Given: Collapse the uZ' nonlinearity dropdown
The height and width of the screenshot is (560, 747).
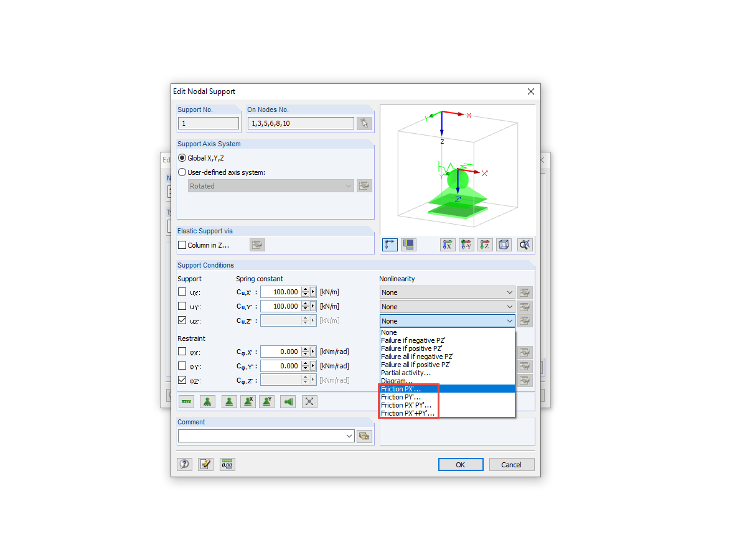Looking at the screenshot, I should [x=448, y=321].
